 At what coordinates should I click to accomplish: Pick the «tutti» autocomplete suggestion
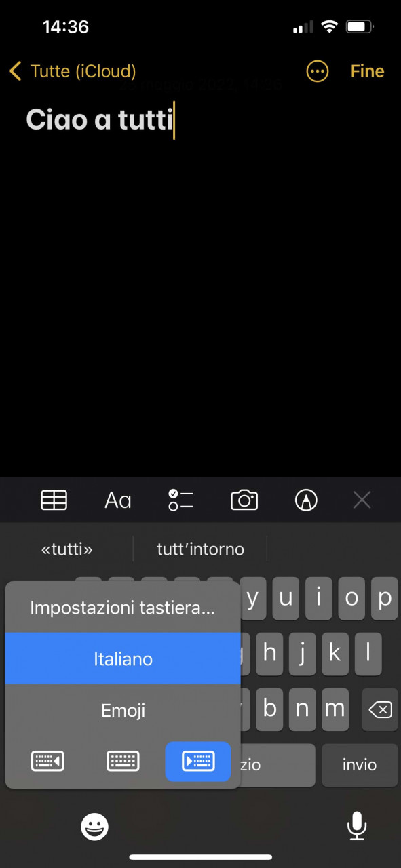pos(67,549)
